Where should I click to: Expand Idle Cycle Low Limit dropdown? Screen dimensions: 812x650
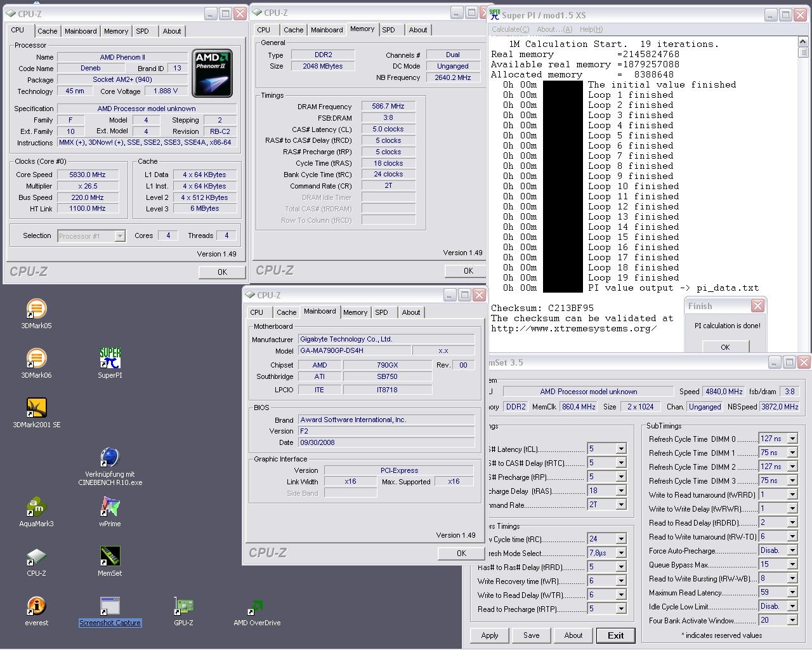[x=792, y=606]
